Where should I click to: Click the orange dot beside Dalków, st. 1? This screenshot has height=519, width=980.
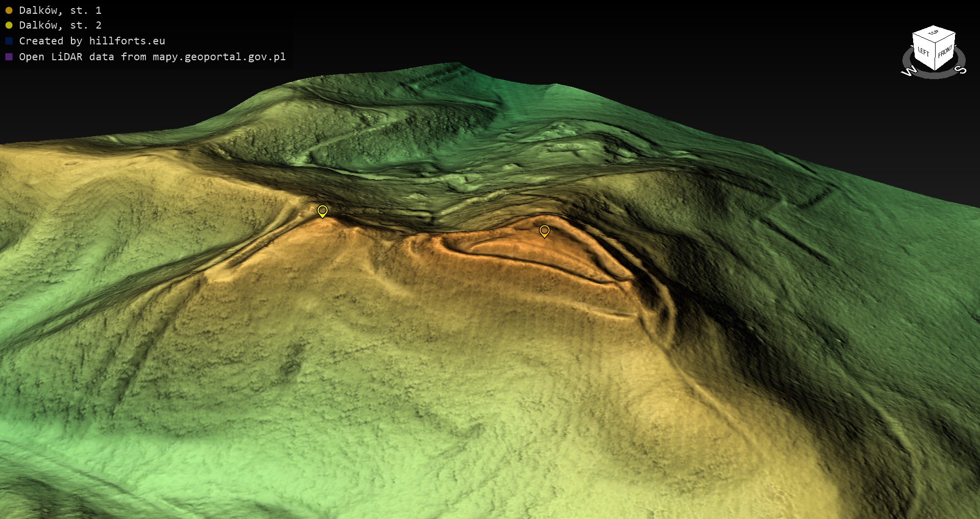point(9,10)
